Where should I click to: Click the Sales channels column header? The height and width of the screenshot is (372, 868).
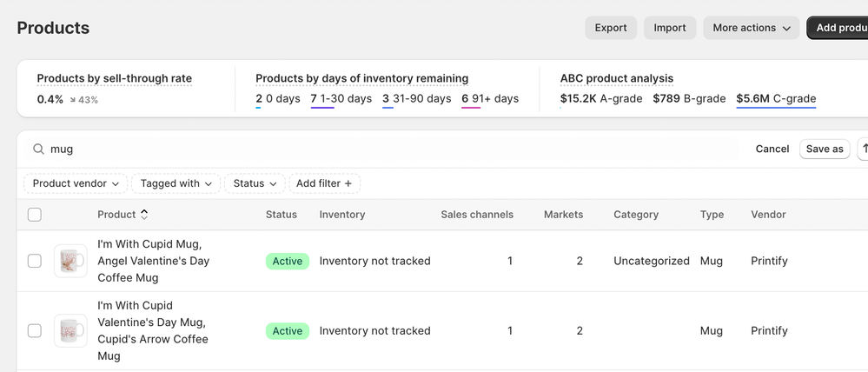[477, 214]
